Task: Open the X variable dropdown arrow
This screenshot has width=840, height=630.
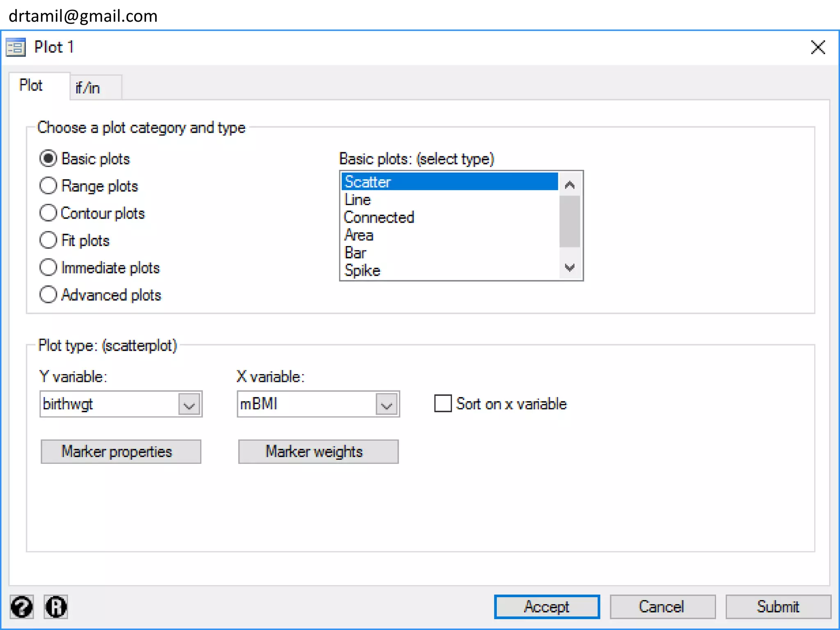Action: pos(386,405)
